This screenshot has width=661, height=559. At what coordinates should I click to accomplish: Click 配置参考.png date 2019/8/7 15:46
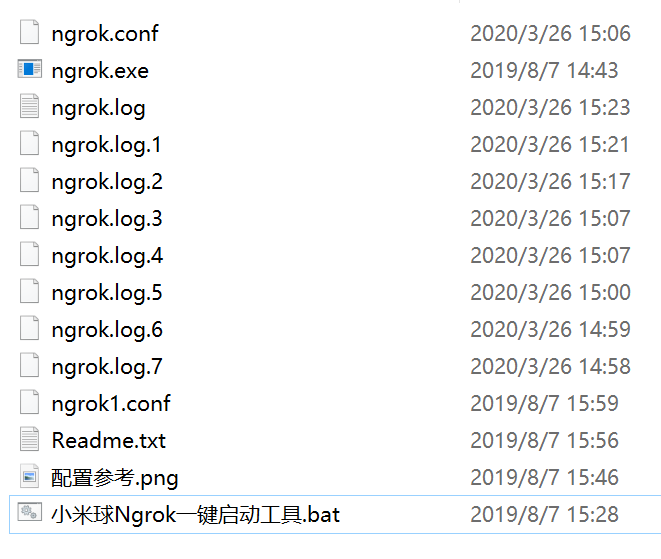coord(544,478)
